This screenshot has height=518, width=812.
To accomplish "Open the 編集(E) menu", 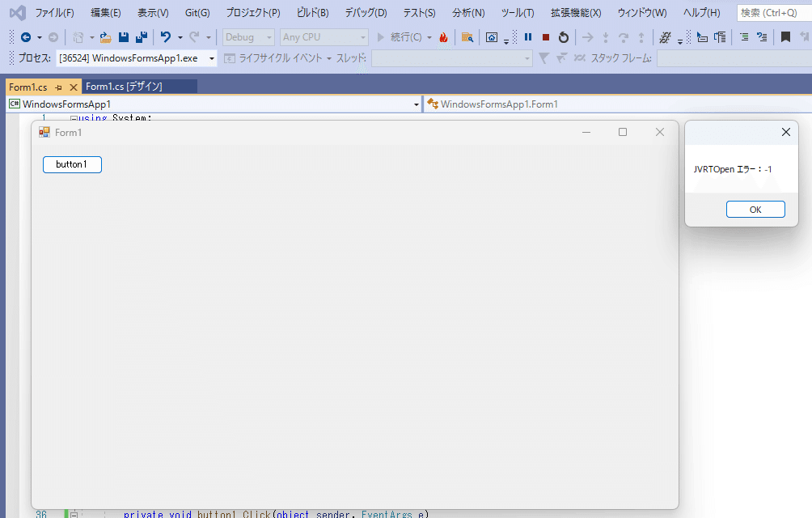I will (106, 13).
